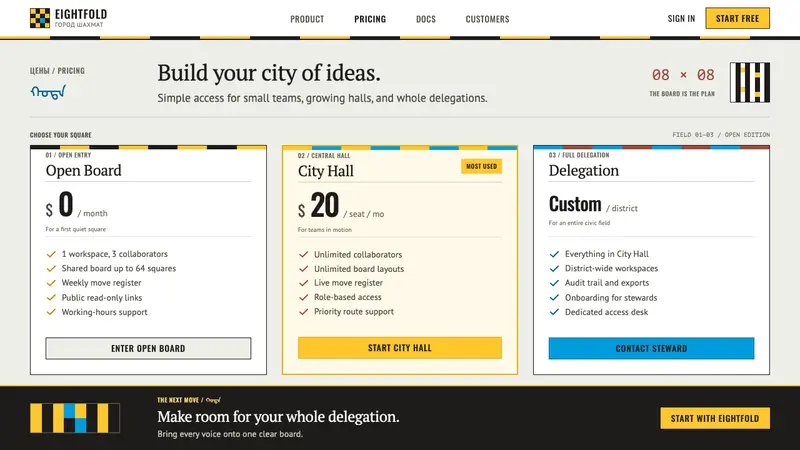Click the yellow and blue block graphic in the footer banner
Screen dimensions: 800x450
click(75, 418)
